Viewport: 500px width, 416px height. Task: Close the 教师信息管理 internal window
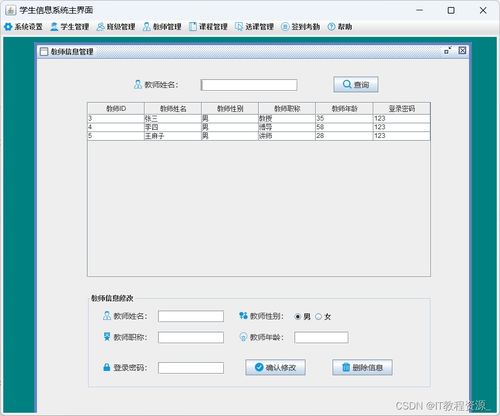click(x=462, y=51)
